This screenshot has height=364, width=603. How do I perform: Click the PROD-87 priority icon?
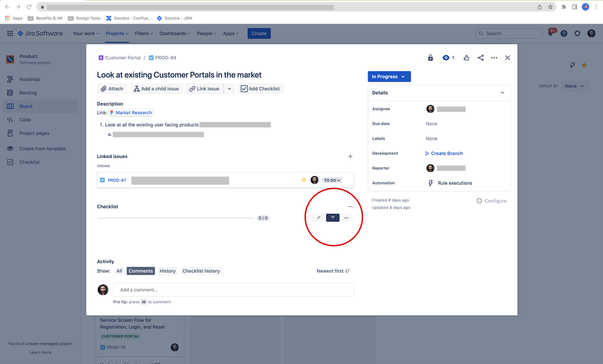pyautogui.click(x=304, y=180)
